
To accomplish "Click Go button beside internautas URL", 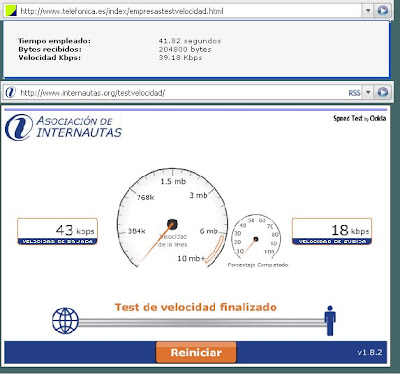I will coord(383,92).
